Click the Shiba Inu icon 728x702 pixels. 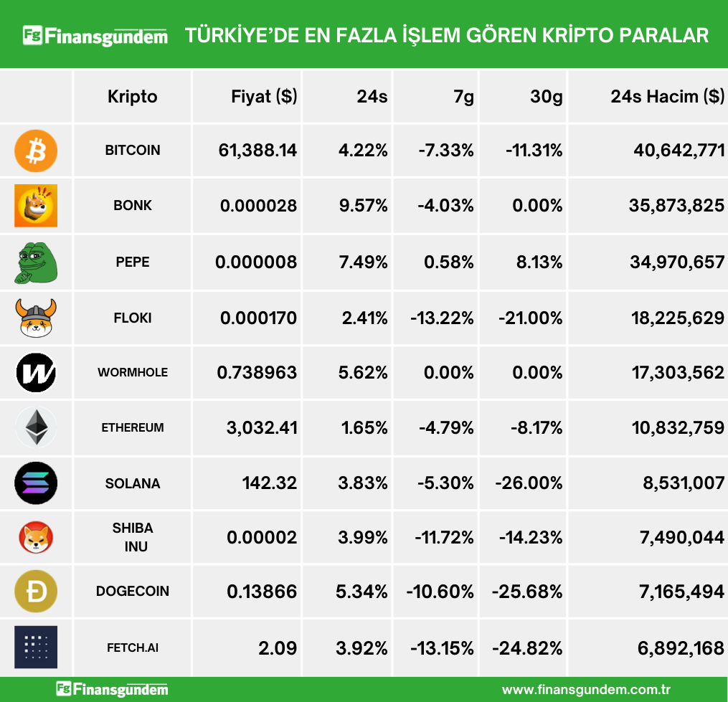click(36, 538)
